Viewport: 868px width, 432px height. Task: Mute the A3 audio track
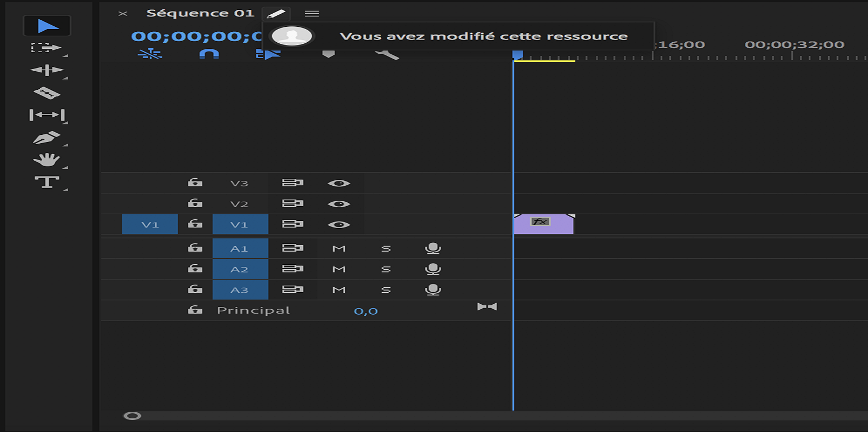339,289
